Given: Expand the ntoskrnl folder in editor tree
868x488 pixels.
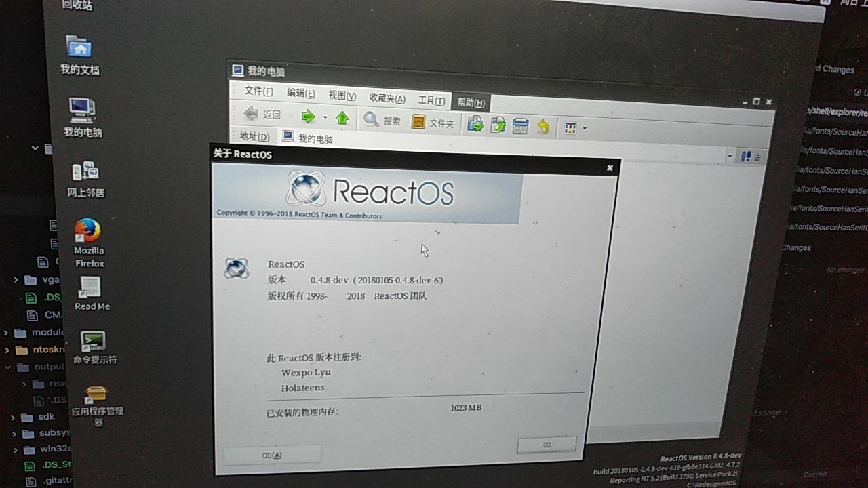Looking at the screenshot, I should pyautogui.click(x=7, y=350).
